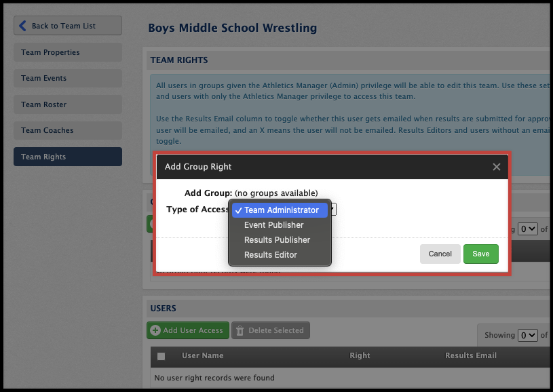Sort by Results Email column header

[471, 355]
